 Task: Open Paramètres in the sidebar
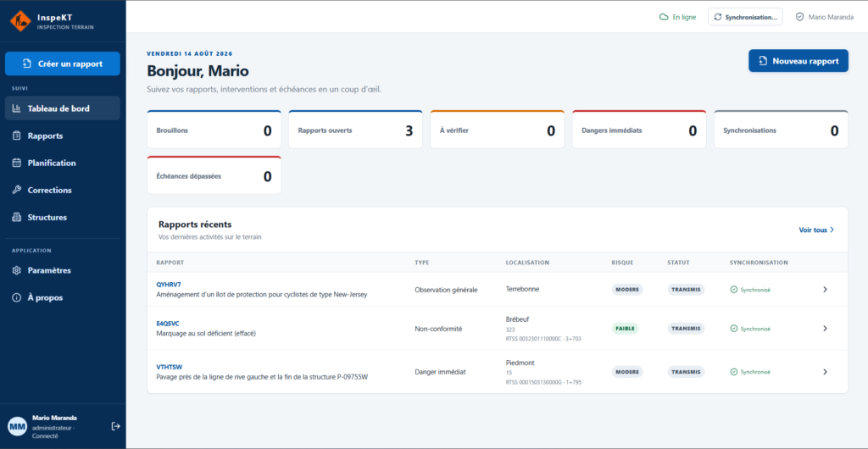click(x=63, y=270)
